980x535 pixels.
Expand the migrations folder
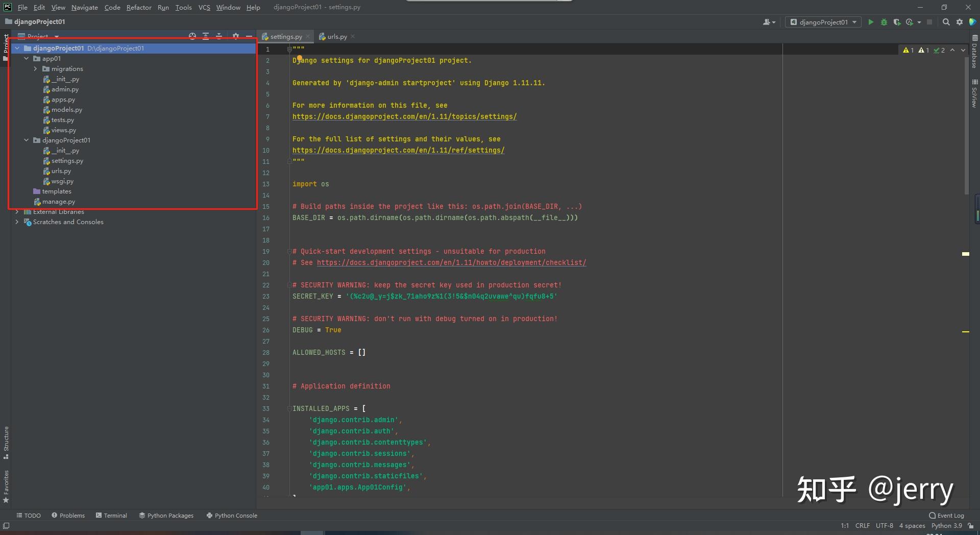(35, 69)
